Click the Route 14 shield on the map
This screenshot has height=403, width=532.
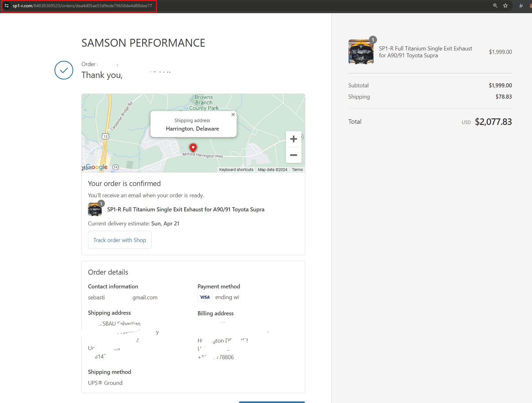pyautogui.click(x=116, y=167)
